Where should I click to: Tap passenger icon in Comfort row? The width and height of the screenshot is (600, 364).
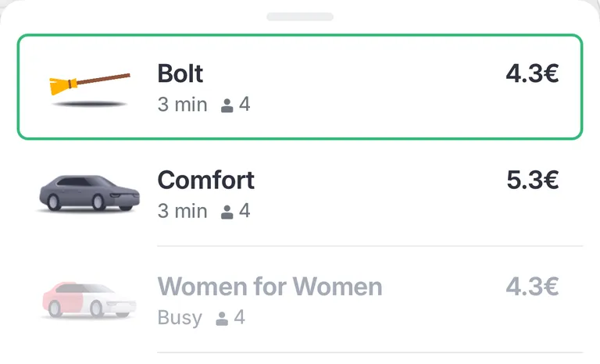pos(227,212)
